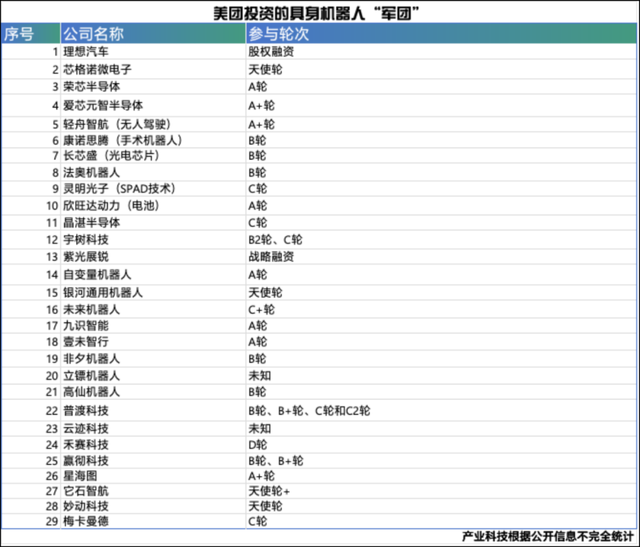Image resolution: width=640 pixels, height=547 pixels.
Task: Click 灵明光子（SPAD技术）cell
Action: click(153, 189)
